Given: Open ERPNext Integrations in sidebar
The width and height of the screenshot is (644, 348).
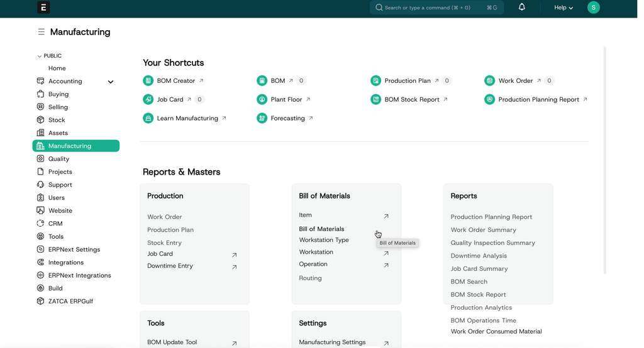Looking at the screenshot, I should [x=80, y=275].
